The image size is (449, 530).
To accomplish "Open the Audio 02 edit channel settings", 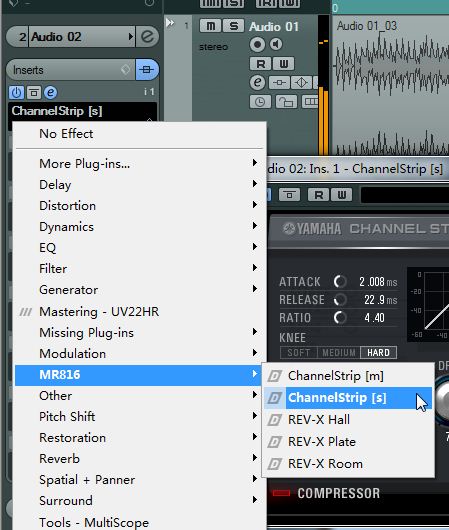I will tap(147, 37).
